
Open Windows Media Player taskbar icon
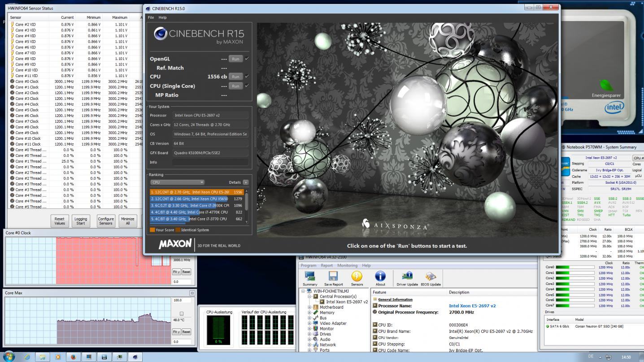tap(58, 357)
